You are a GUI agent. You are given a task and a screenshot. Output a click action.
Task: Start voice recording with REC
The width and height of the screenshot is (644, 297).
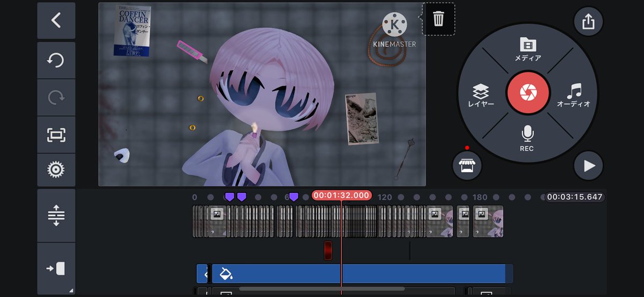527,139
